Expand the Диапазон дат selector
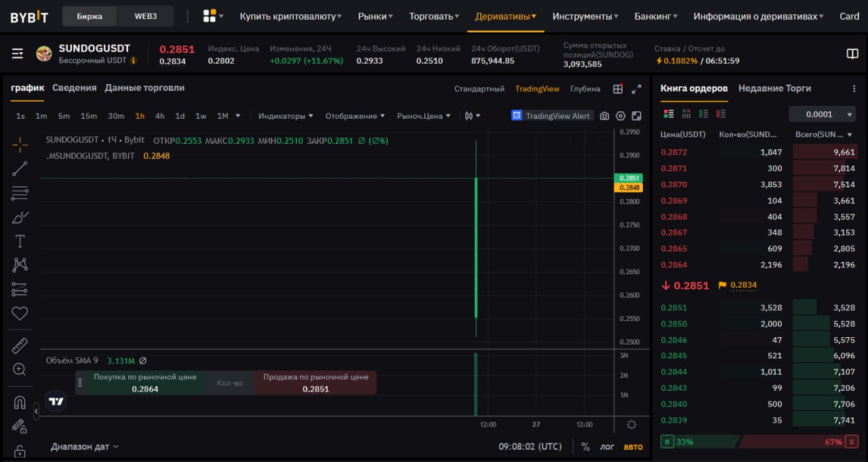 click(x=85, y=446)
